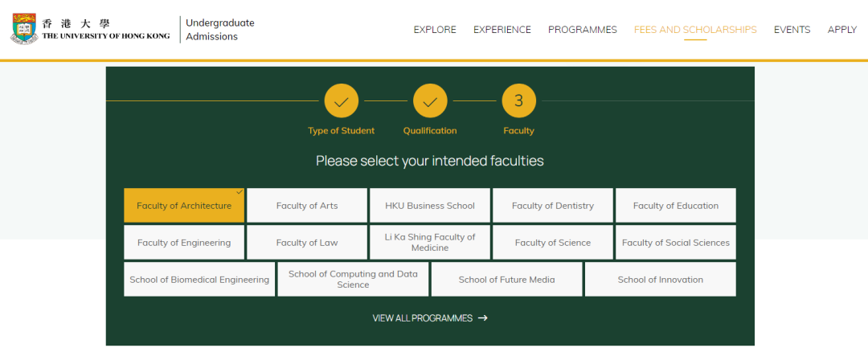Viewport: 868px width, 352px height.
Task: Open Undergraduate Admissions home link
Action: click(219, 30)
